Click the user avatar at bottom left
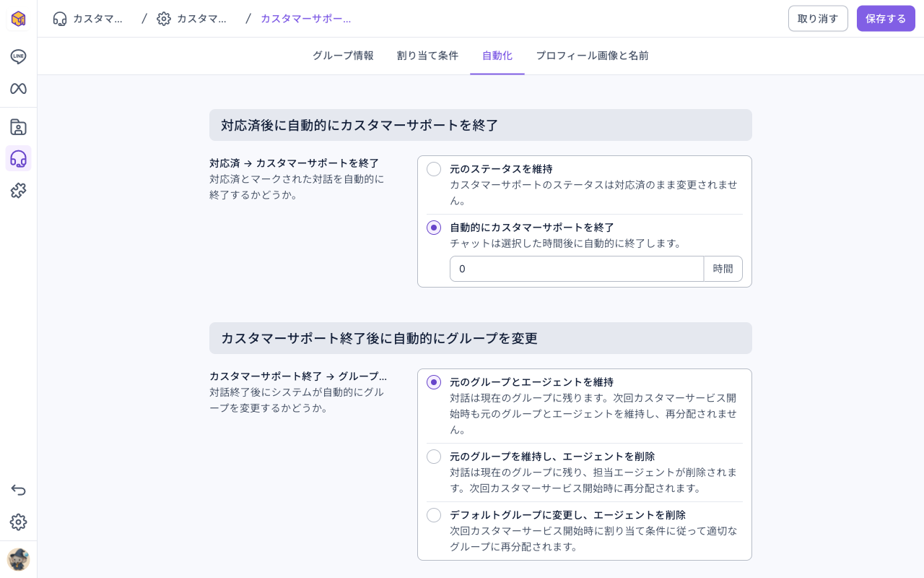This screenshot has width=924, height=578. tap(18, 559)
